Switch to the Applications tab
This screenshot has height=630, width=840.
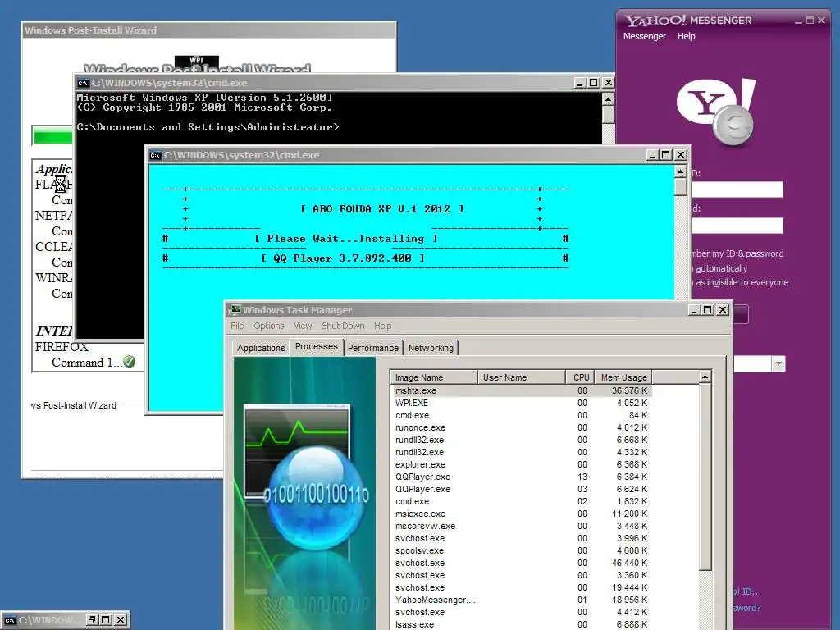(261, 348)
